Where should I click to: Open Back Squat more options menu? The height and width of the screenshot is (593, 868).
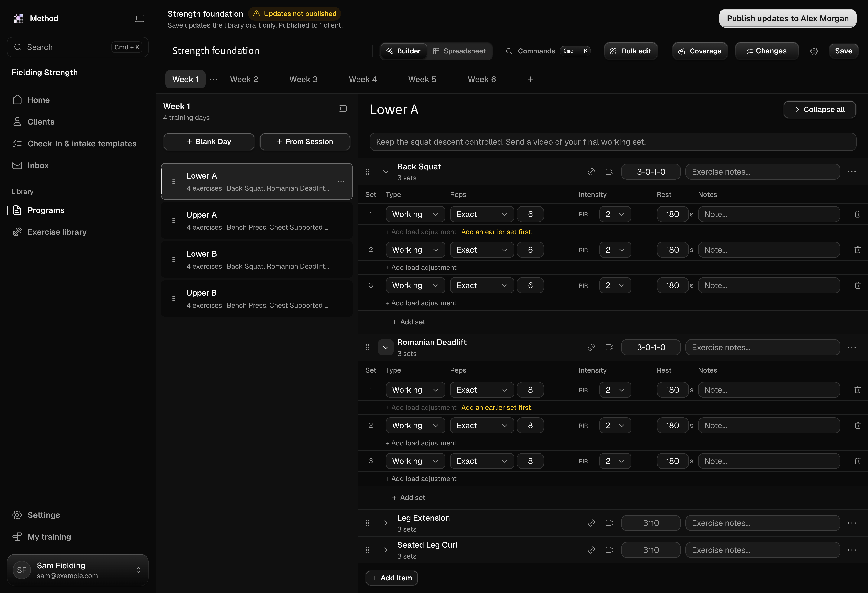click(852, 172)
